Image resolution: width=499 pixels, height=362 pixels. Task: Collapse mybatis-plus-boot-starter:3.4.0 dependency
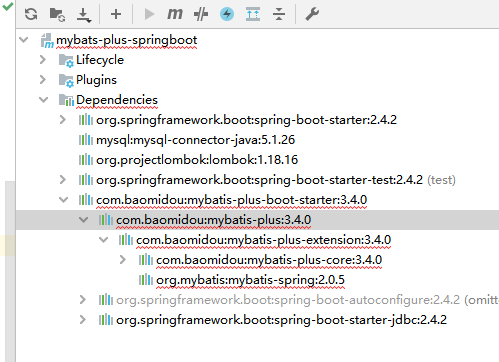coord(64,200)
